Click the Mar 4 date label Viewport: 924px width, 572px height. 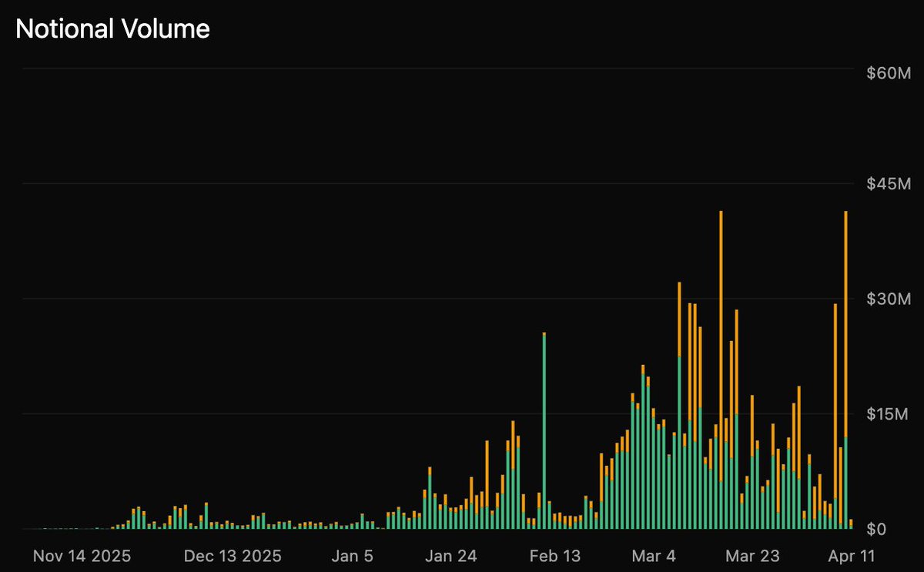point(654,555)
